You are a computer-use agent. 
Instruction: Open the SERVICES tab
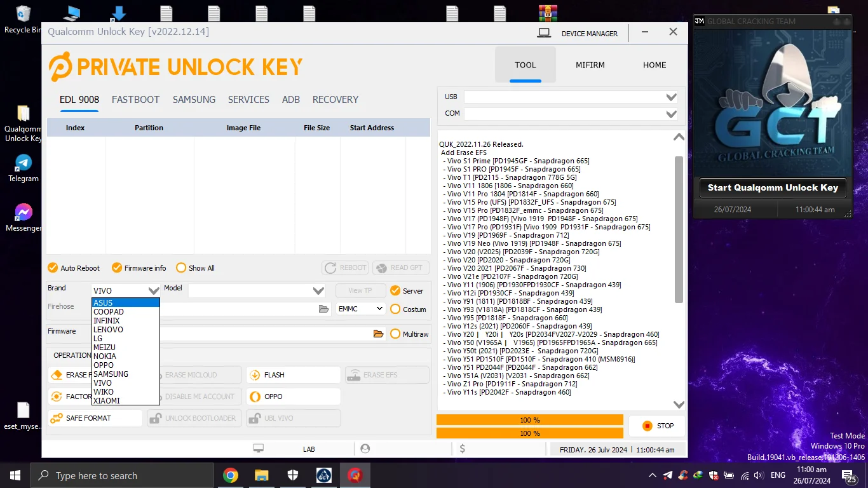(x=248, y=100)
